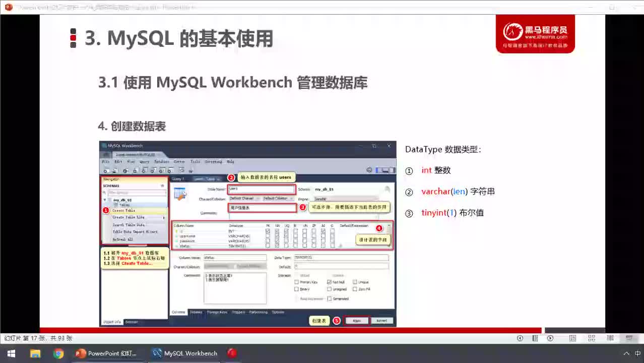
Task: Select Query 1 tab in Workbench
Action: coord(178,179)
